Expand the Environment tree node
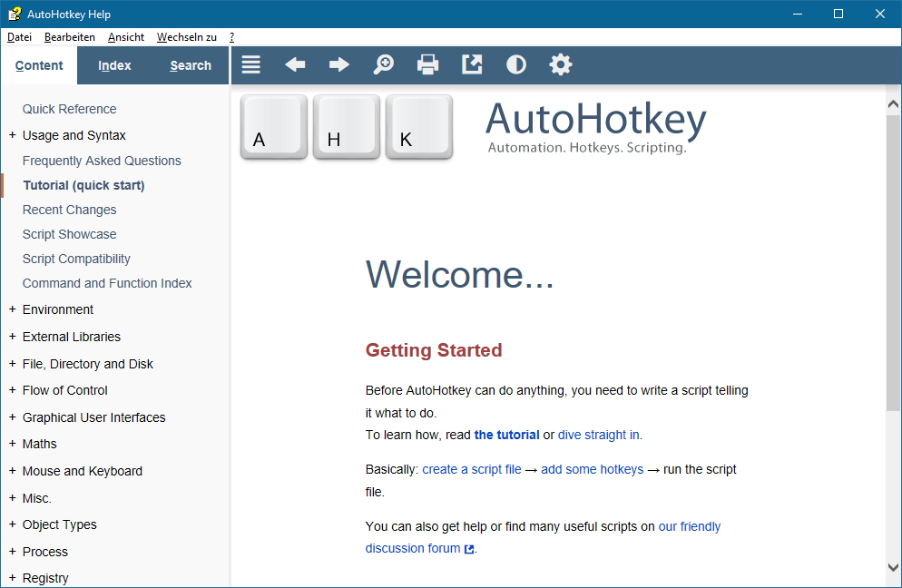Screen dimensions: 902x588 (x=12, y=309)
